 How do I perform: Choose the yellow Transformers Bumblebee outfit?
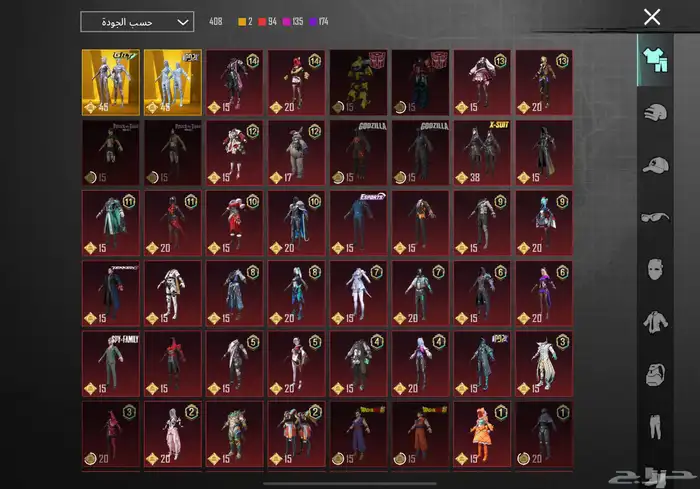click(358, 80)
